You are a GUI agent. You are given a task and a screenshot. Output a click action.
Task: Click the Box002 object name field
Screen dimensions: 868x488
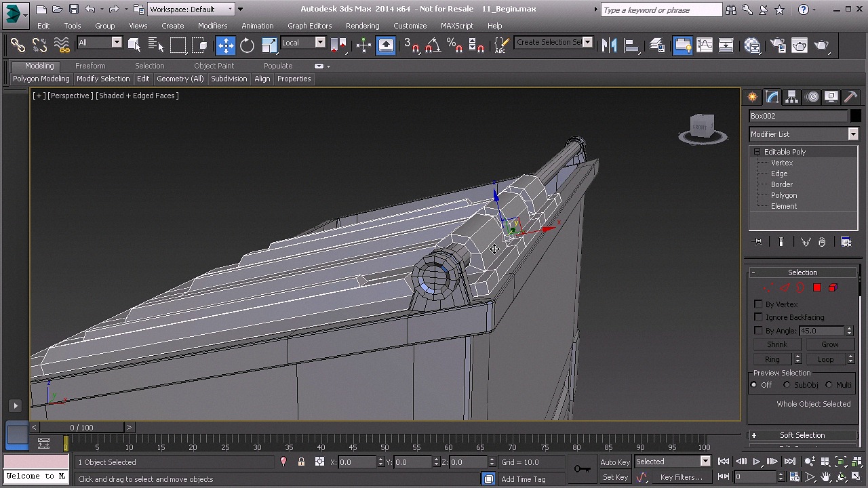[x=798, y=116]
